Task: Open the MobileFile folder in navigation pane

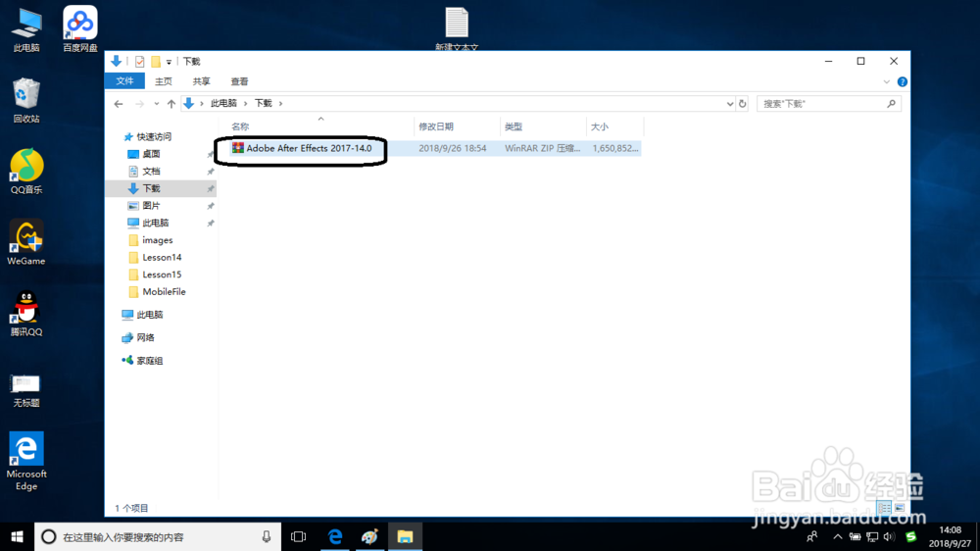Action: [x=163, y=292]
